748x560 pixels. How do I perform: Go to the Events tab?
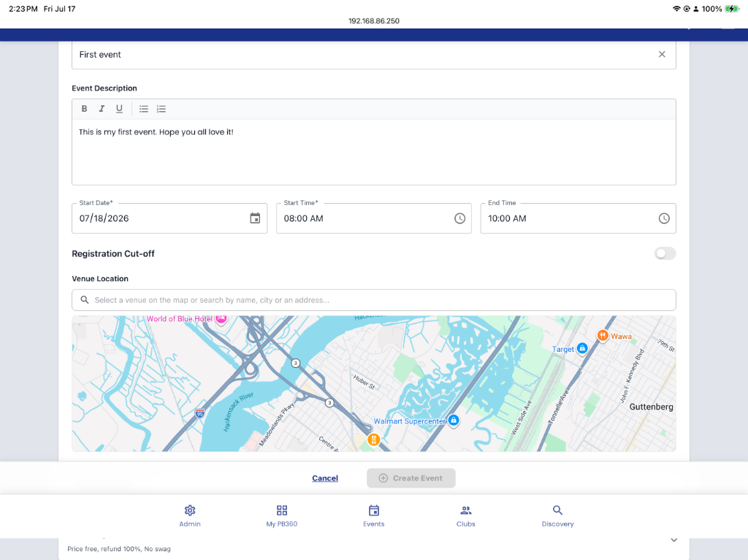[x=373, y=516]
